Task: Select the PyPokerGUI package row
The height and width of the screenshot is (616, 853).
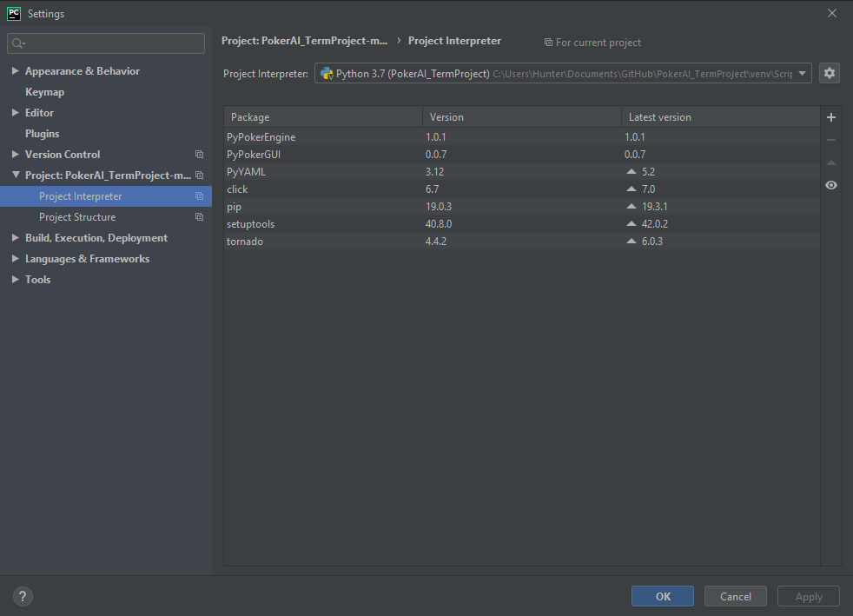Action: coord(522,154)
